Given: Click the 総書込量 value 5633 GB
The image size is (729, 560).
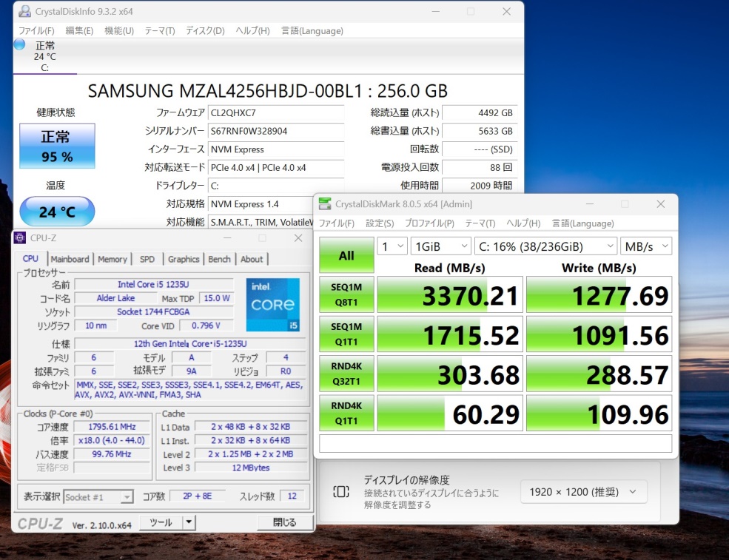Looking at the screenshot, I should coord(480,131).
